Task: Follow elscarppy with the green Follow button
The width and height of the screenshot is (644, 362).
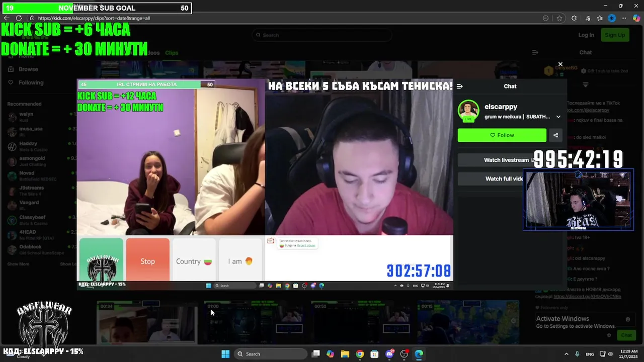Action: (502, 135)
